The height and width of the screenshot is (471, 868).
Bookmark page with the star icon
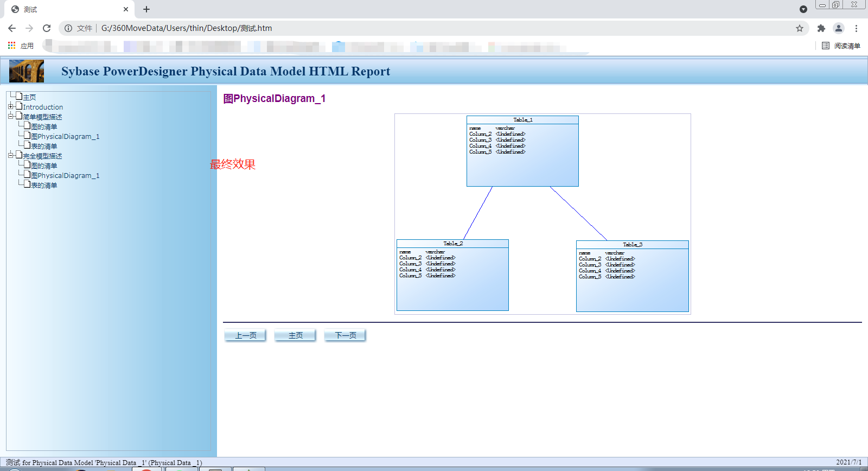(x=800, y=28)
